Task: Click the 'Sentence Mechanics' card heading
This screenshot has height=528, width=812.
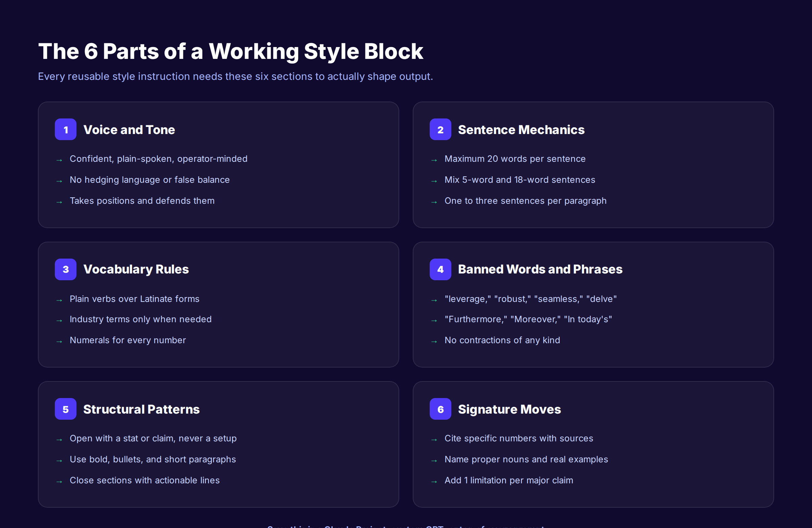Action: (521, 130)
